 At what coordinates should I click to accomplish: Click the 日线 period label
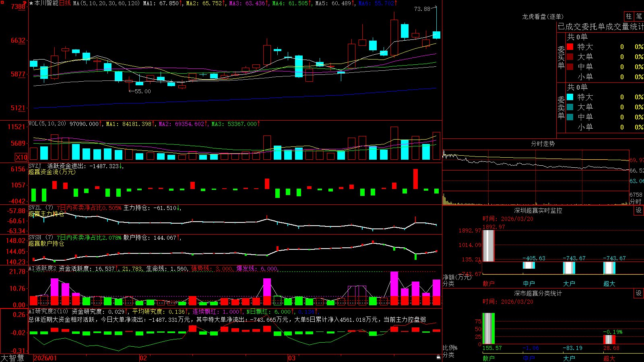pos(65,3)
